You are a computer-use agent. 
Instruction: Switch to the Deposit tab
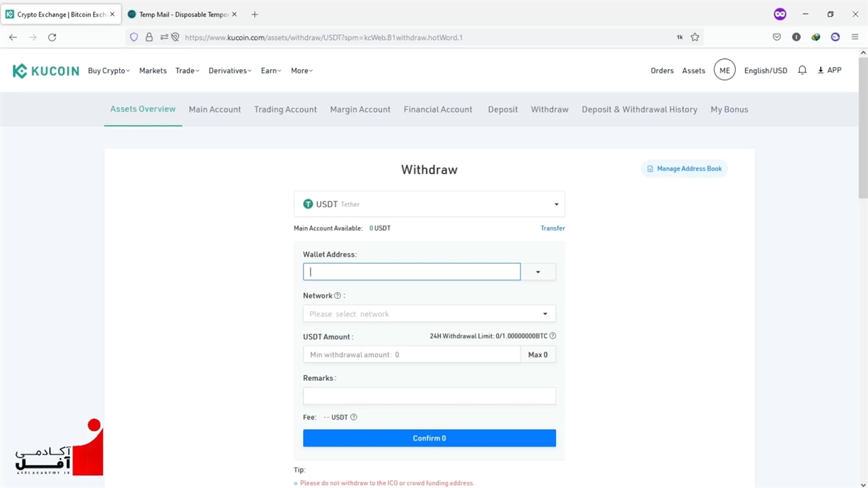pos(502,109)
